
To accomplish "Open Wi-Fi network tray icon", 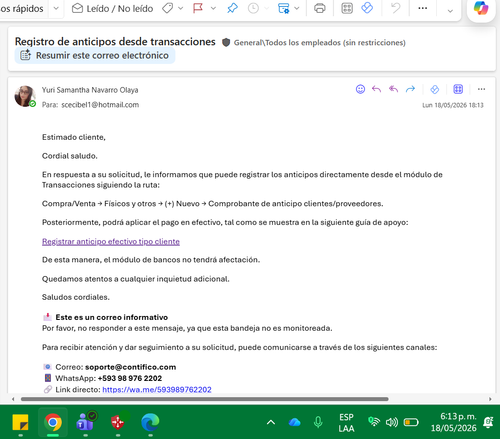I will (x=374, y=422).
